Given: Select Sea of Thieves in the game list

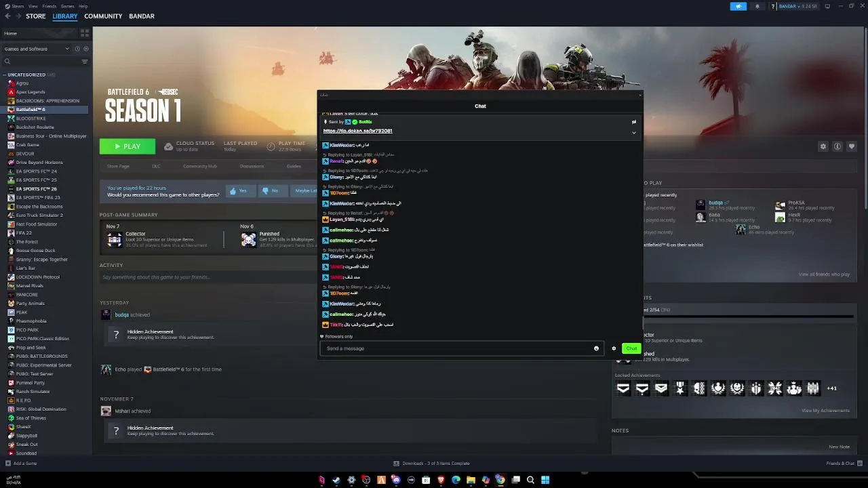Looking at the screenshot, I should pos(31,418).
